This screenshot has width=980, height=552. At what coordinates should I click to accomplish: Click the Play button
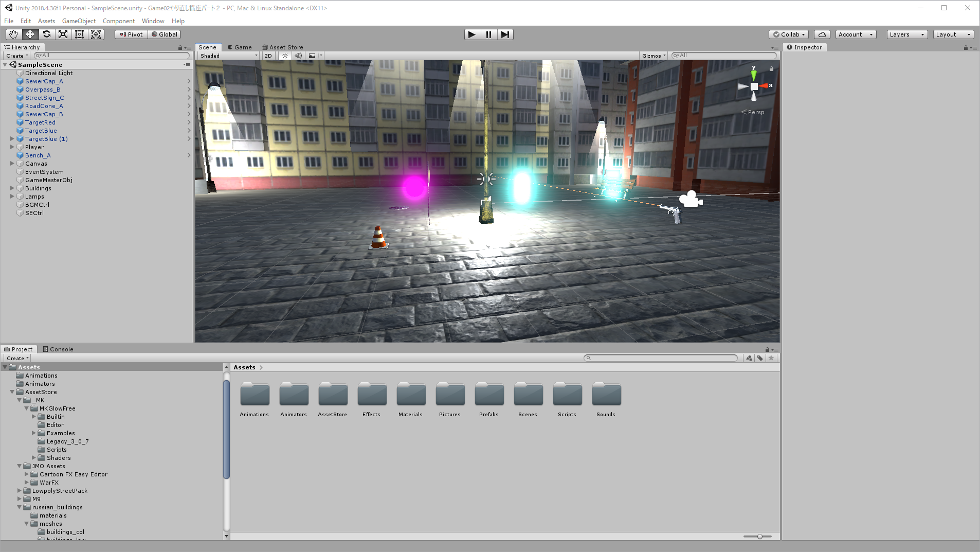coord(471,34)
